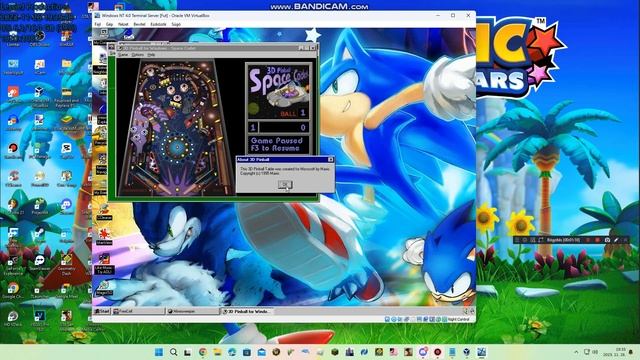
Task: Select the Lomtár recycle bin icon
Action: pyautogui.click(x=13, y=38)
